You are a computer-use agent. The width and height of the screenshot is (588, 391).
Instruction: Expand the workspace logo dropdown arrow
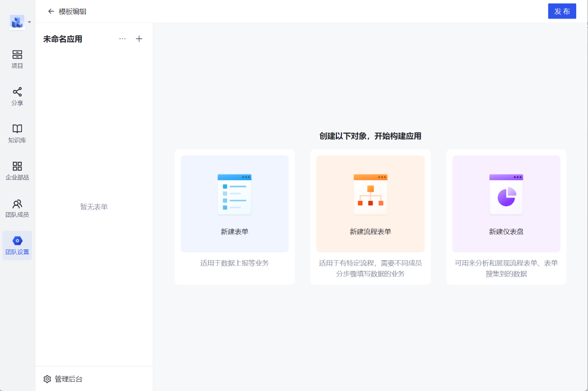[x=29, y=22]
